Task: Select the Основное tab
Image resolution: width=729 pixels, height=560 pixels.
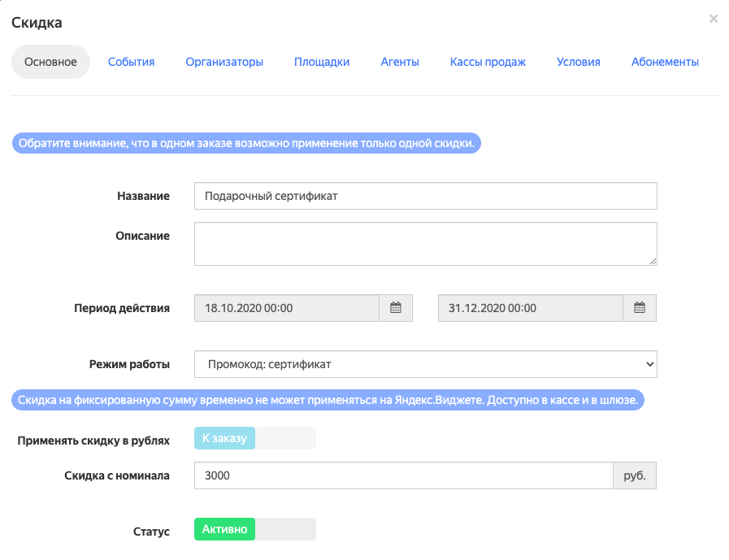Action: [50, 62]
